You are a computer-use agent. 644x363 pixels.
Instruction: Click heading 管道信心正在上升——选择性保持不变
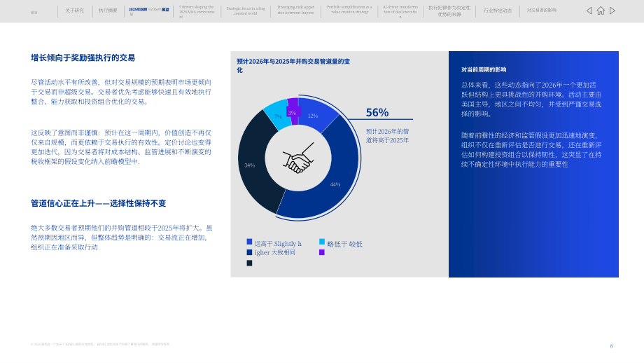point(99,203)
